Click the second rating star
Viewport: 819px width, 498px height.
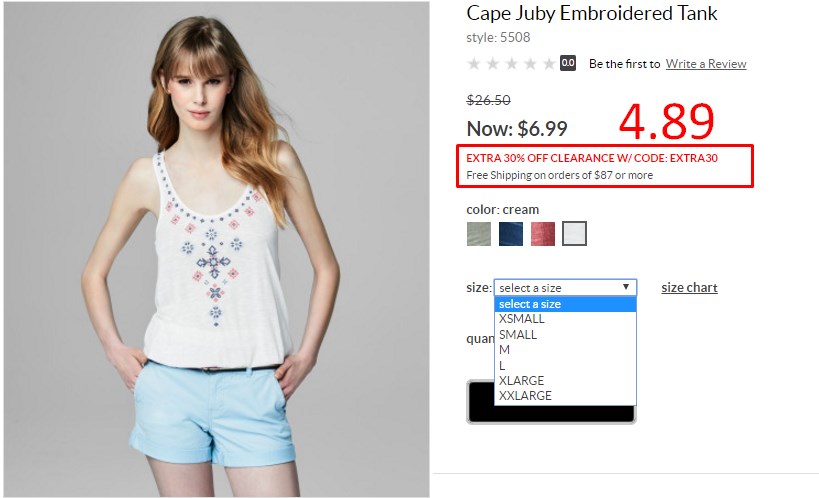493,64
